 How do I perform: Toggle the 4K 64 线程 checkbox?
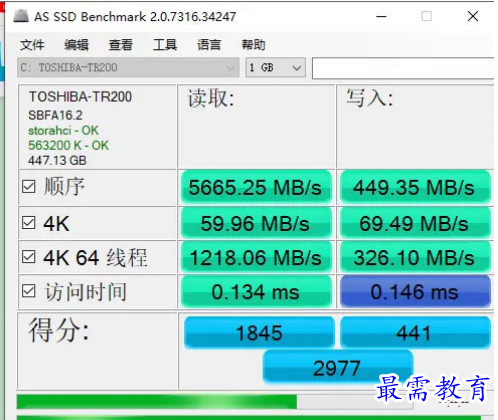(29, 257)
